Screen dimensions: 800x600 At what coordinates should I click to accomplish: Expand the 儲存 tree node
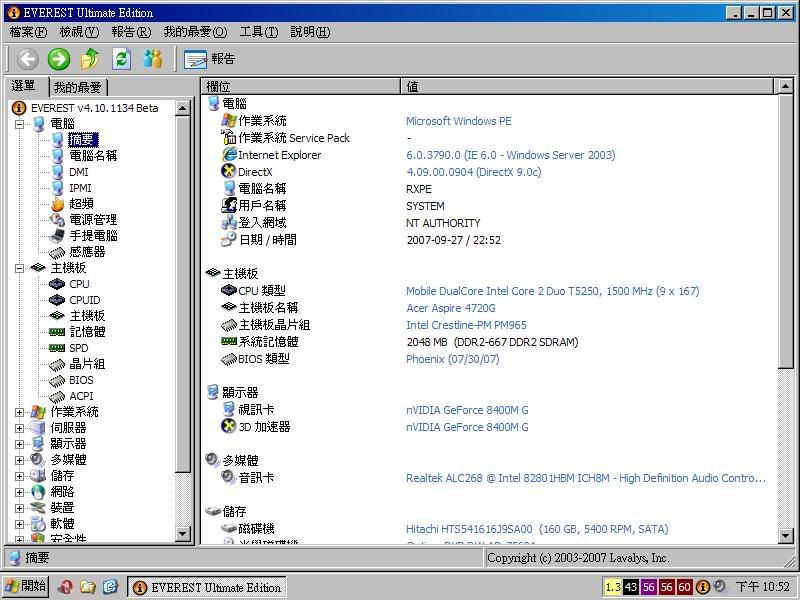(19, 476)
